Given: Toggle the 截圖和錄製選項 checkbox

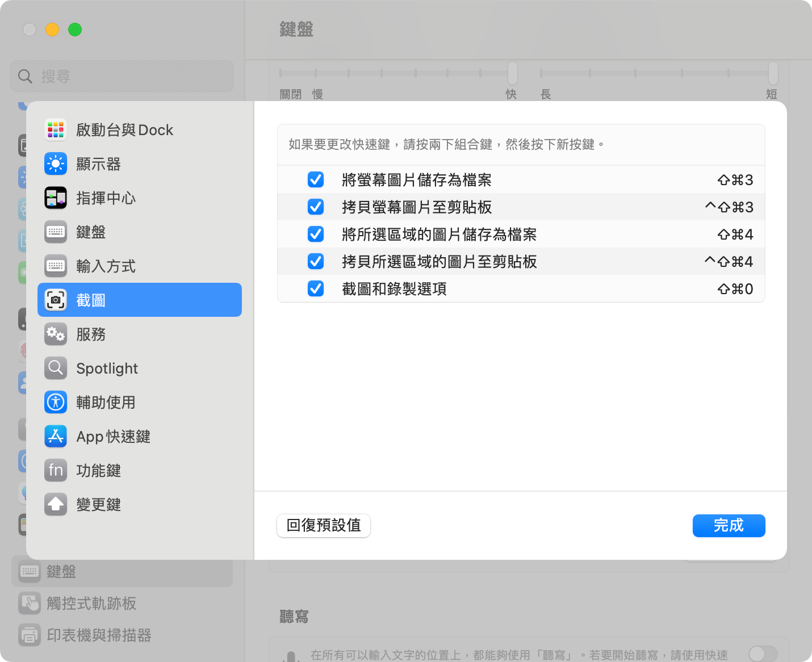Looking at the screenshot, I should click(x=316, y=289).
